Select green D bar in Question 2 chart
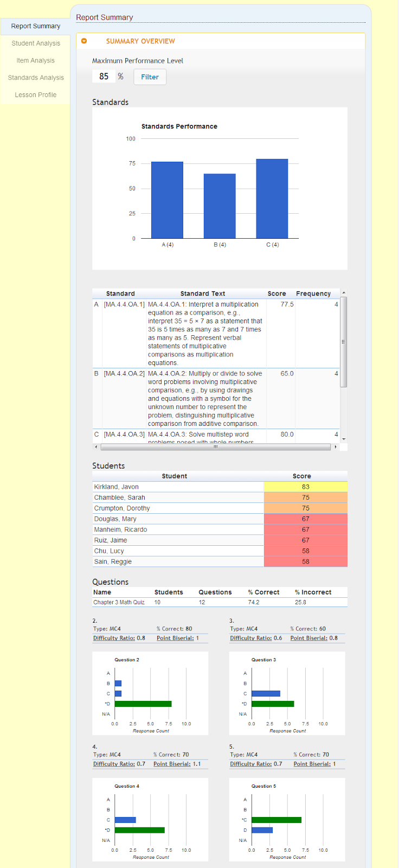 tap(143, 704)
